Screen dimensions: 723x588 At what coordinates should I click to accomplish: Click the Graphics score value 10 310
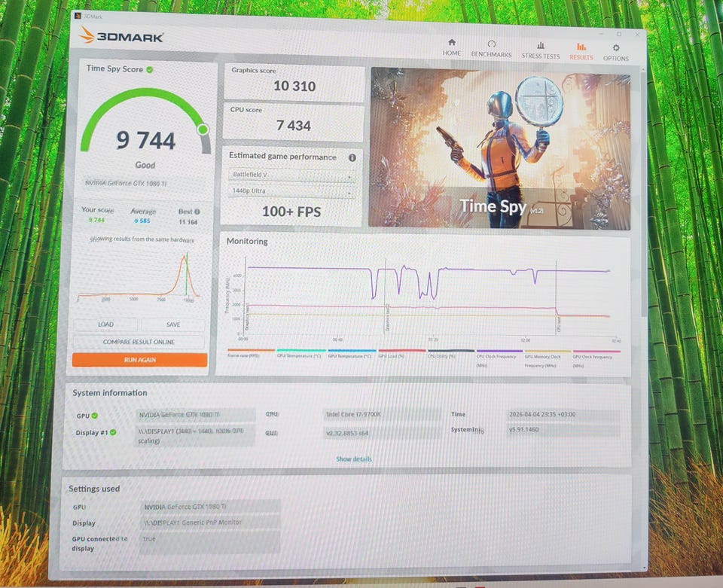[x=294, y=86]
